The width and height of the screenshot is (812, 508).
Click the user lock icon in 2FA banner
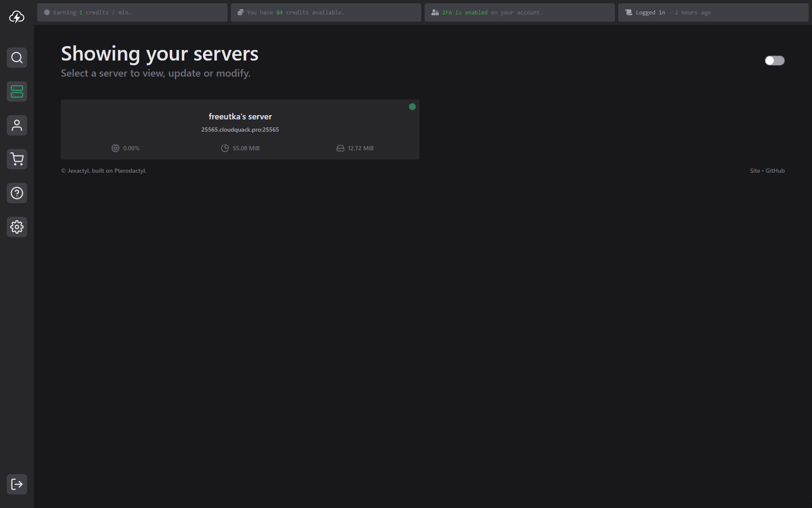pos(435,13)
